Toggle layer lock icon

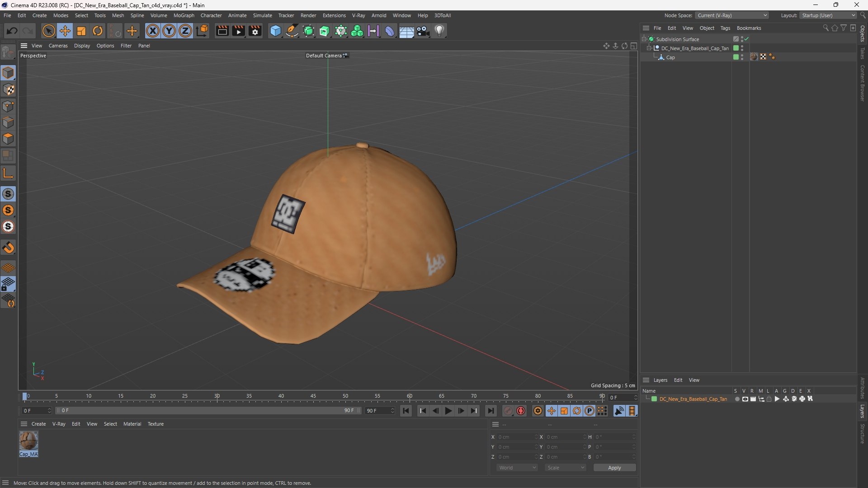[x=769, y=399]
